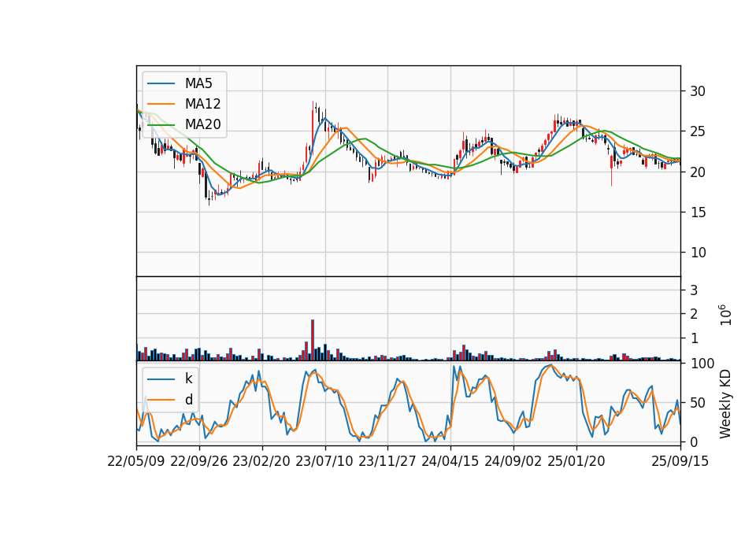Viewport: 756px width, 543px height.
Task: Click the 23/11/27 date label
Action: [387, 461]
